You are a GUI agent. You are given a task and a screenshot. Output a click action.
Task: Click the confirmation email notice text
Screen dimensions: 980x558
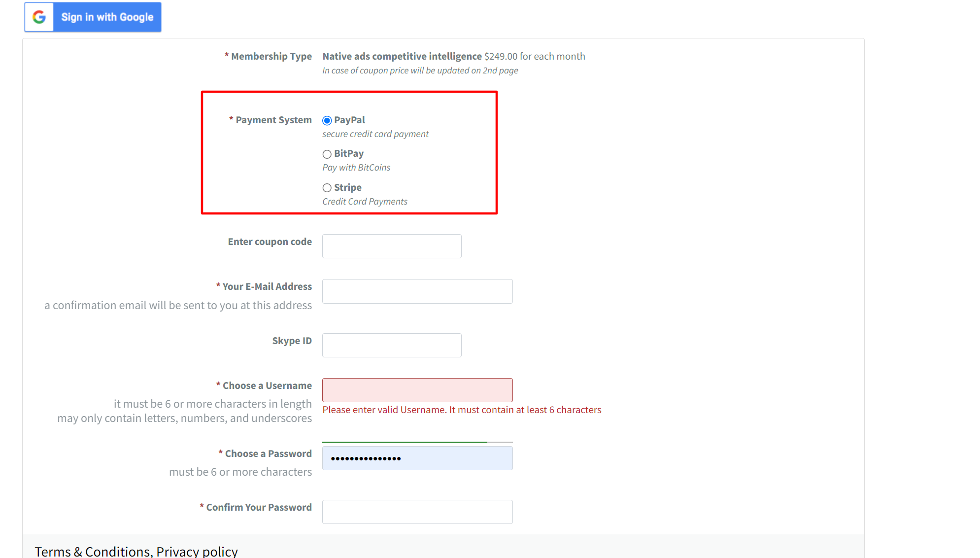178,305
